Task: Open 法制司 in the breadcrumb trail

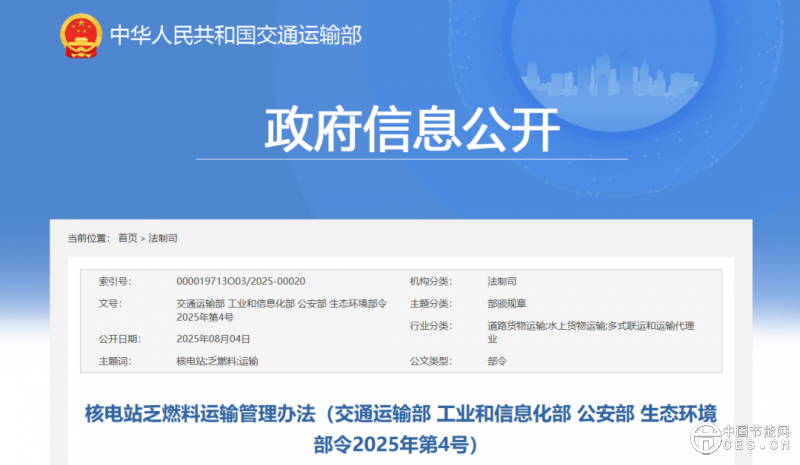Action: click(163, 238)
